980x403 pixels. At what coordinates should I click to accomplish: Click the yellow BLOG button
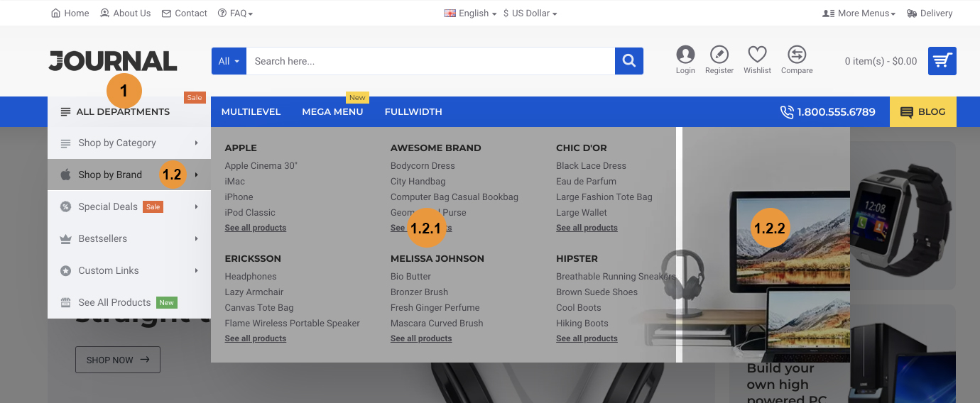point(923,112)
